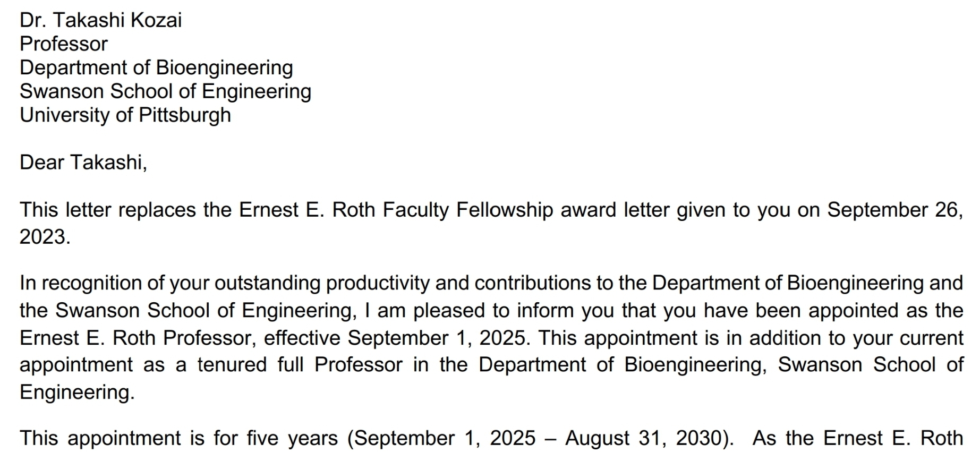Click the "Swanson School of Engineering" address line
The image size is (980, 452).
(165, 91)
